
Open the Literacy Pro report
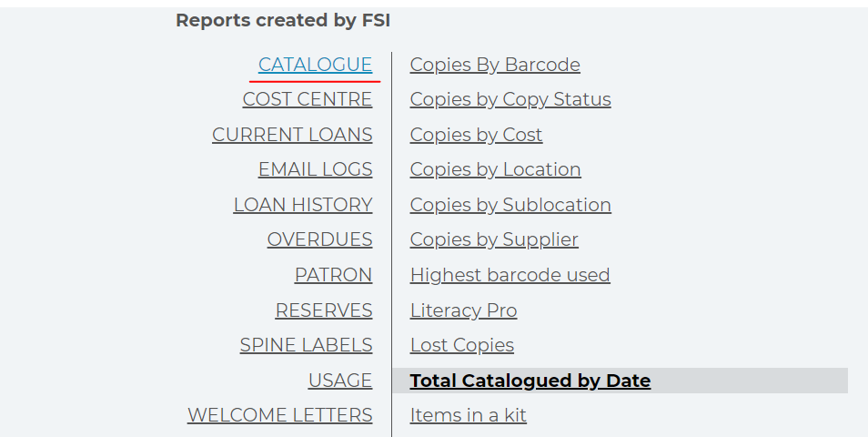(463, 310)
